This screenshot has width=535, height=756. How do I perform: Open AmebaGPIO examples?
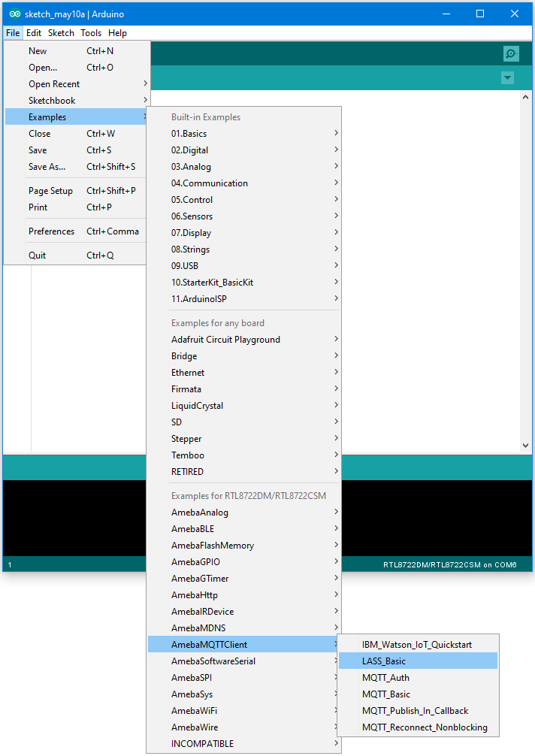tap(244, 562)
